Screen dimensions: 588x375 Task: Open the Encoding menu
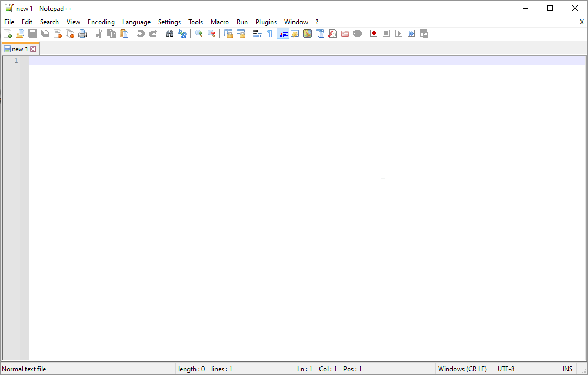[x=101, y=22]
